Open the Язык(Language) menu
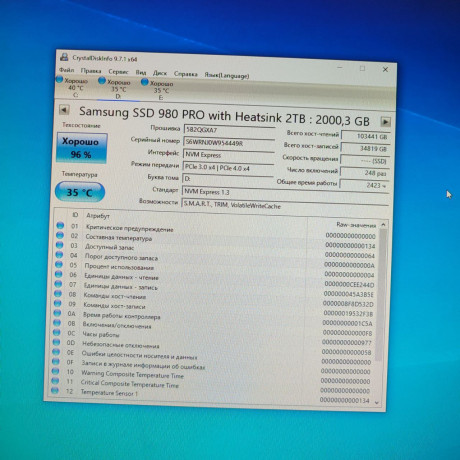Image resolution: width=460 pixels, height=460 pixels. coord(227,75)
